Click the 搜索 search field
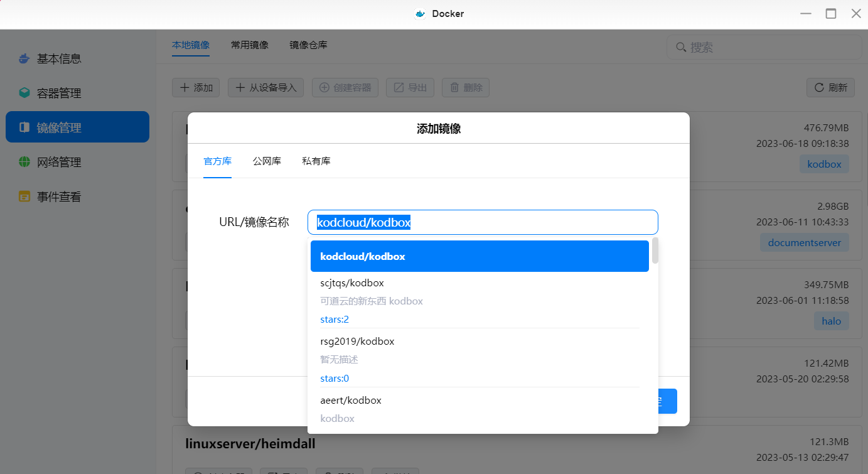The image size is (868, 474). (x=763, y=47)
